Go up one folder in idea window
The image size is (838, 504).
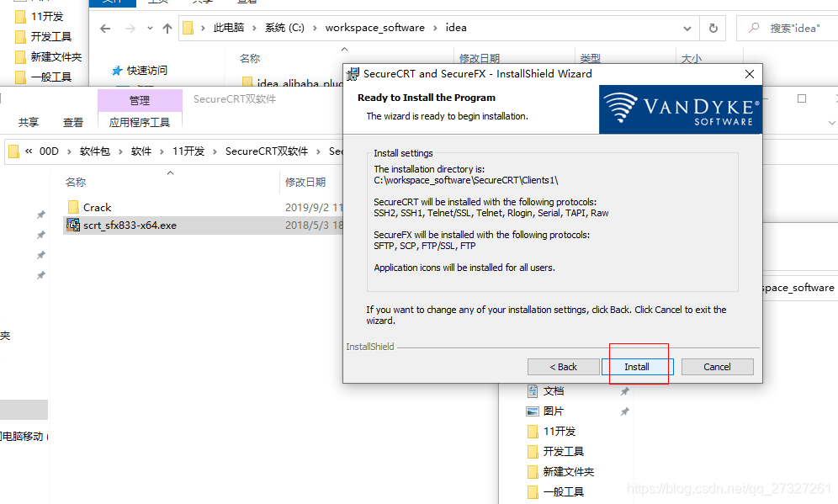(x=167, y=29)
